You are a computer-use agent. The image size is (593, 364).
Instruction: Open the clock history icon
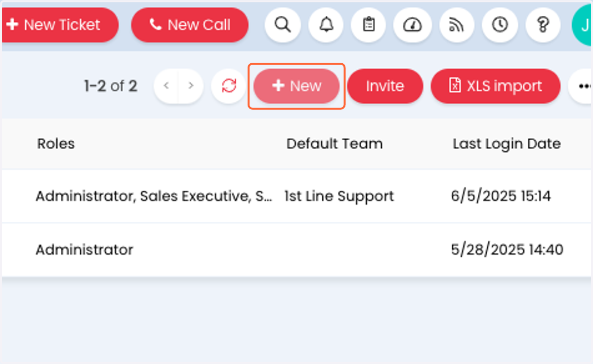[x=500, y=25]
